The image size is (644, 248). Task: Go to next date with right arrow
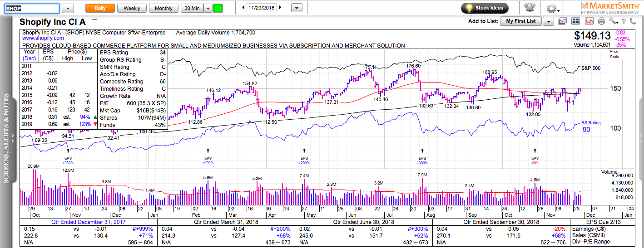point(279,8)
